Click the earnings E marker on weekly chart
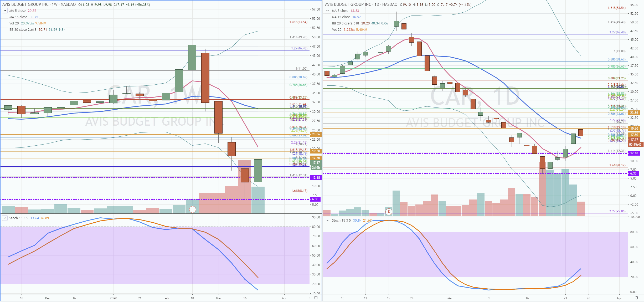 193,209
